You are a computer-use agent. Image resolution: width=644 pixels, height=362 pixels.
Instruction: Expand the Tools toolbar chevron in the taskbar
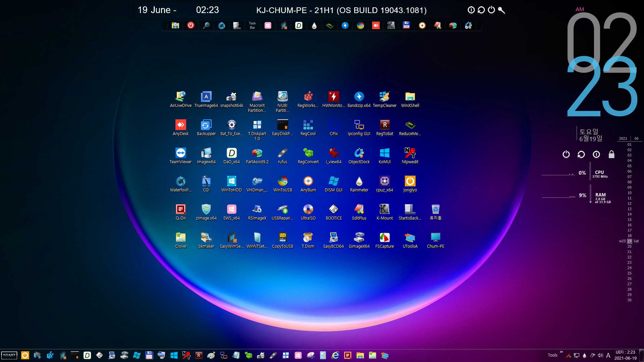pos(561,352)
